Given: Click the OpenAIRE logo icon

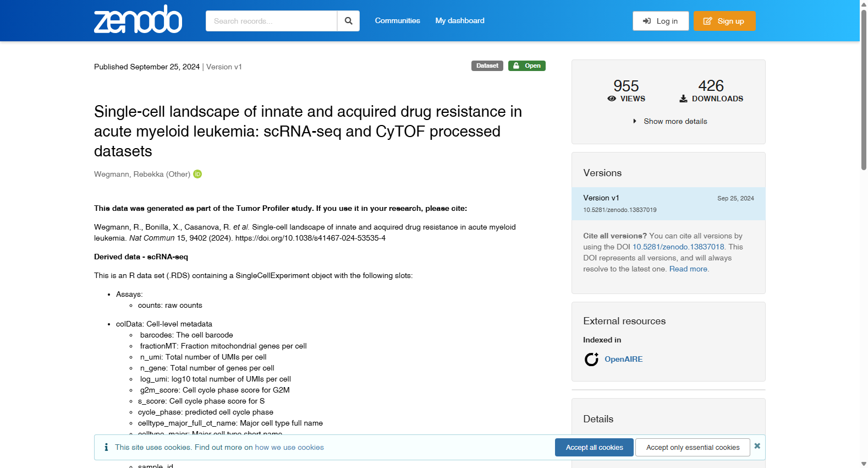Looking at the screenshot, I should [x=591, y=359].
